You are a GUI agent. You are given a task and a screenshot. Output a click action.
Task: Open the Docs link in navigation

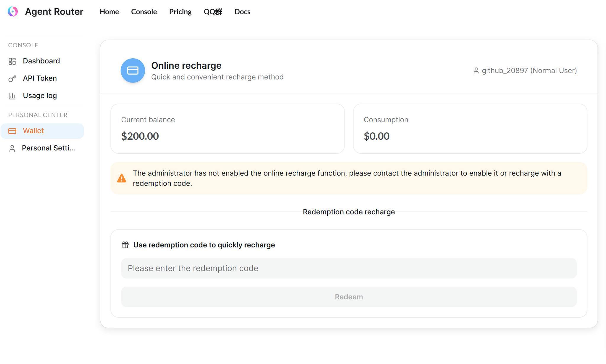[242, 12]
